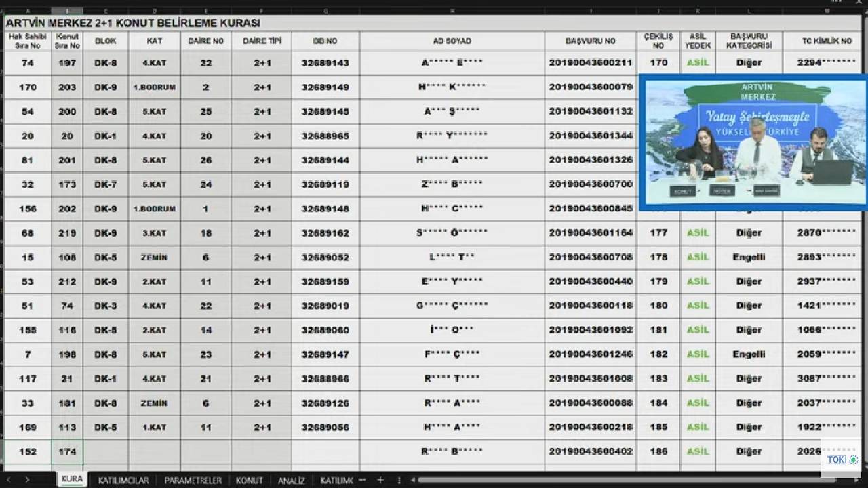Select application number 20190043601164
Image resolution: width=868 pixels, height=488 pixels.
591,233
